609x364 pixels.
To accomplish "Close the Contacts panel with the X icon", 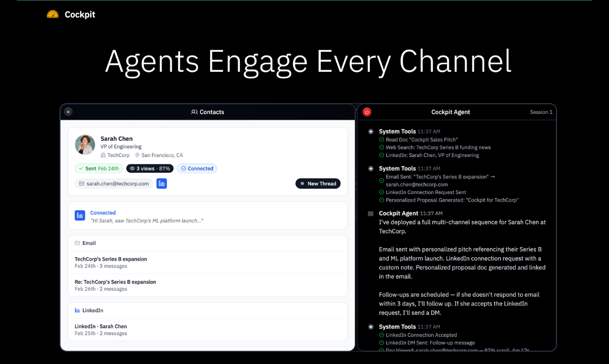I will [x=68, y=112].
